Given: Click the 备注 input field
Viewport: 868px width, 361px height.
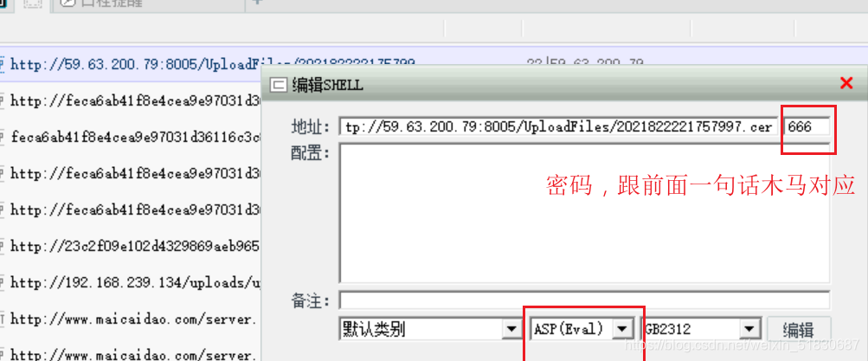Looking at the screenshot, I should click(584, 300).
